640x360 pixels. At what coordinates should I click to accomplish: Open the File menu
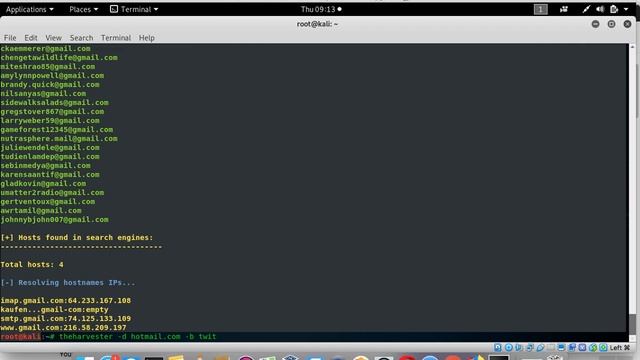click(x=10, y=38)
